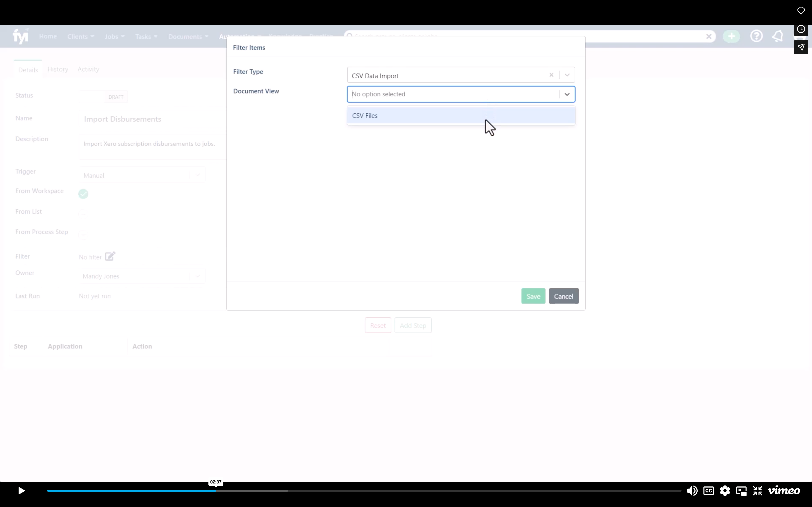The height and width of the screenshot is (507, 812).
Task: Mute the video volume speaker icon
Action: point(692,491)
